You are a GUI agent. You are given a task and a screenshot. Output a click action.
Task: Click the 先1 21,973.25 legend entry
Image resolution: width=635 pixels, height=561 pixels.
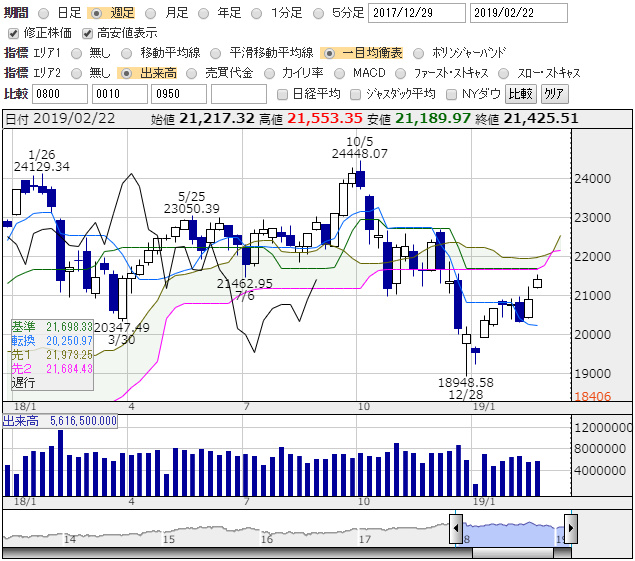click(52, 355)
